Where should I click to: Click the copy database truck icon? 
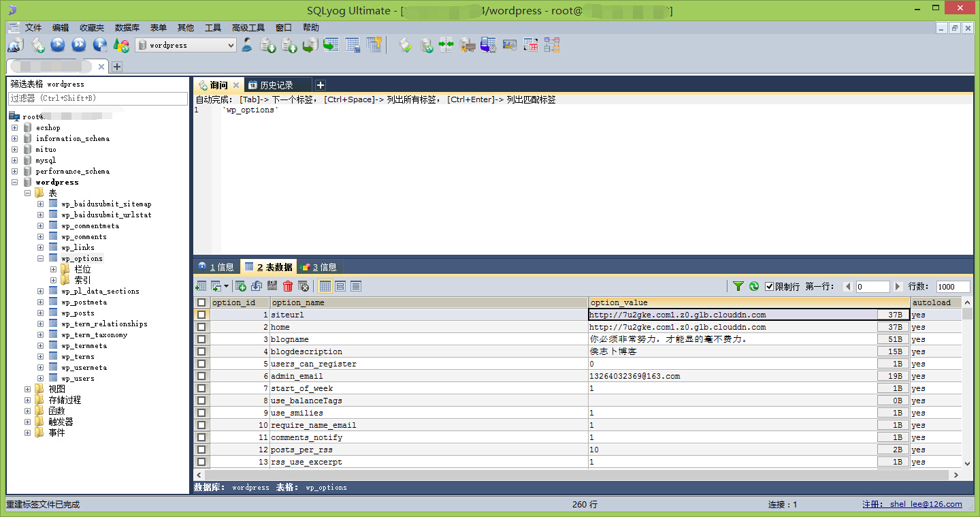coord(468,45)
